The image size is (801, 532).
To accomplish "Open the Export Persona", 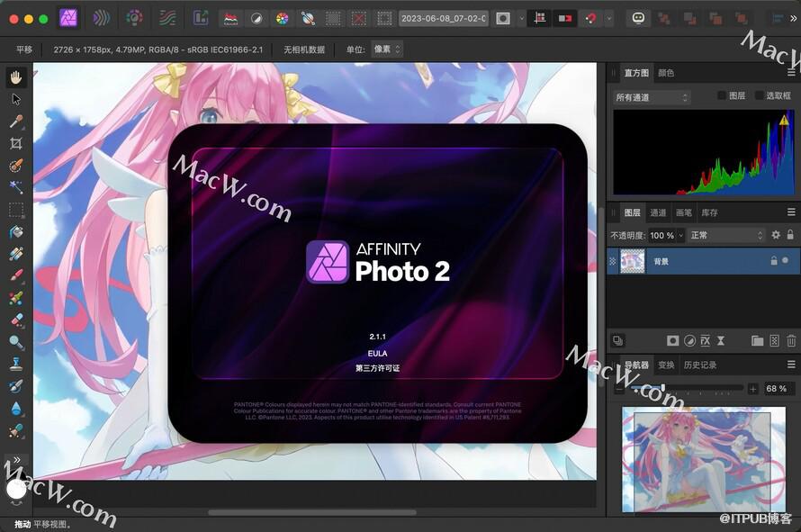I will click(x=201, y=18).
